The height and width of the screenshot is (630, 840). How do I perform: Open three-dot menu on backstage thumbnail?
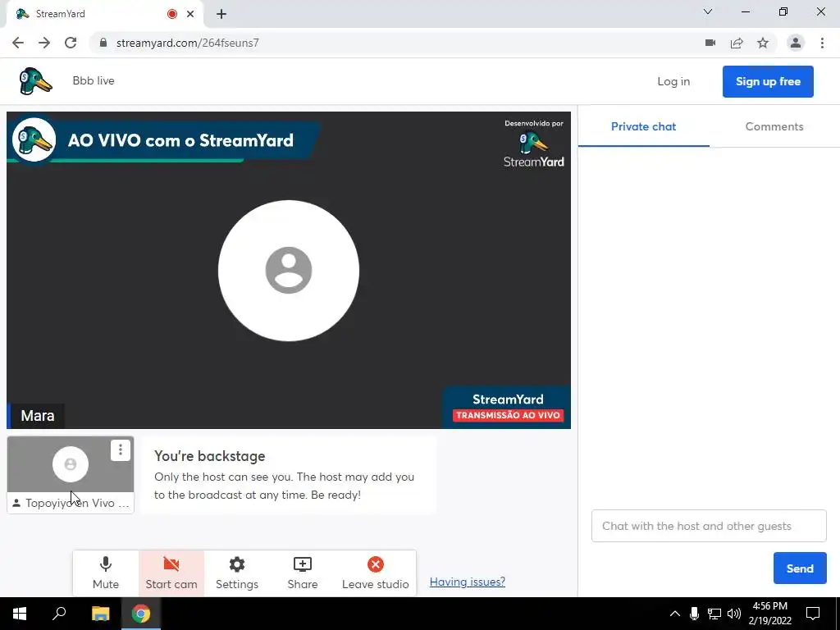tap(121, 450)
